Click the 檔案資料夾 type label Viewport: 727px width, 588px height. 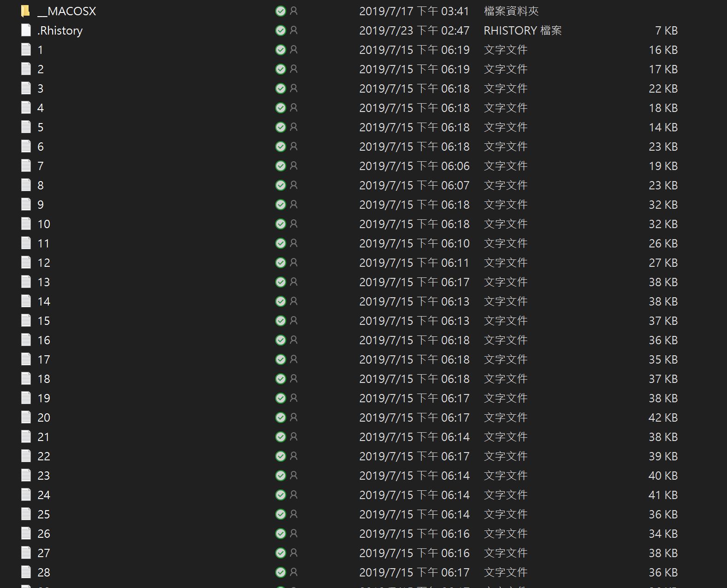[x=511, y=11]
